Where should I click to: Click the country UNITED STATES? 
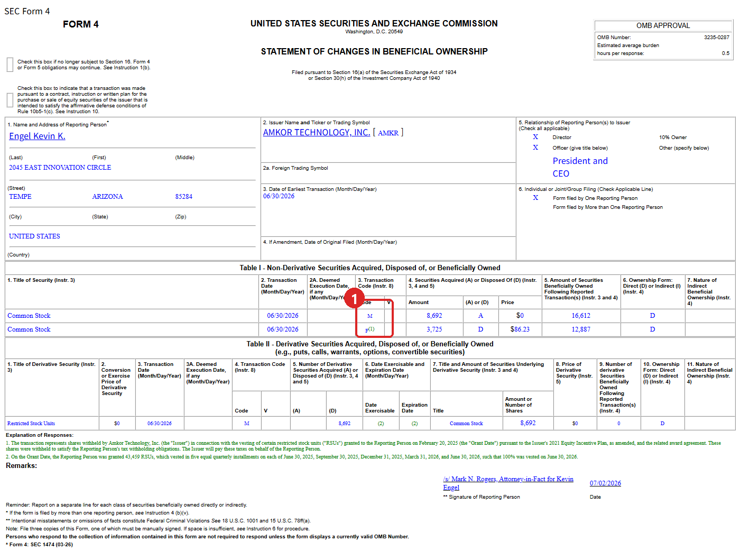34,236
